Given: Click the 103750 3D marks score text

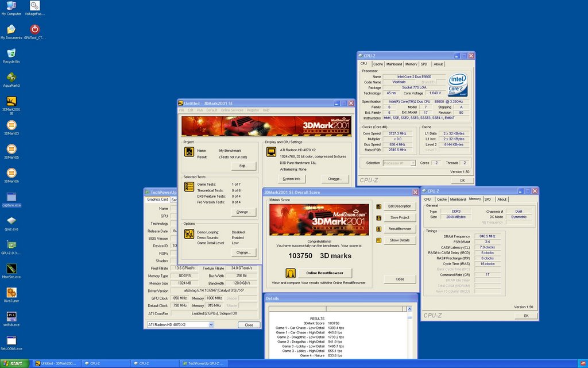Looking at the screenshot, I should (320, 256).
